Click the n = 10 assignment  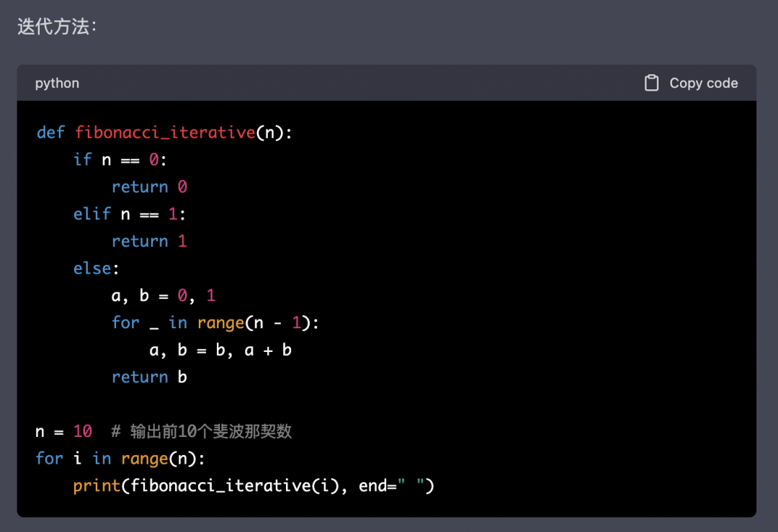[63, 431]
